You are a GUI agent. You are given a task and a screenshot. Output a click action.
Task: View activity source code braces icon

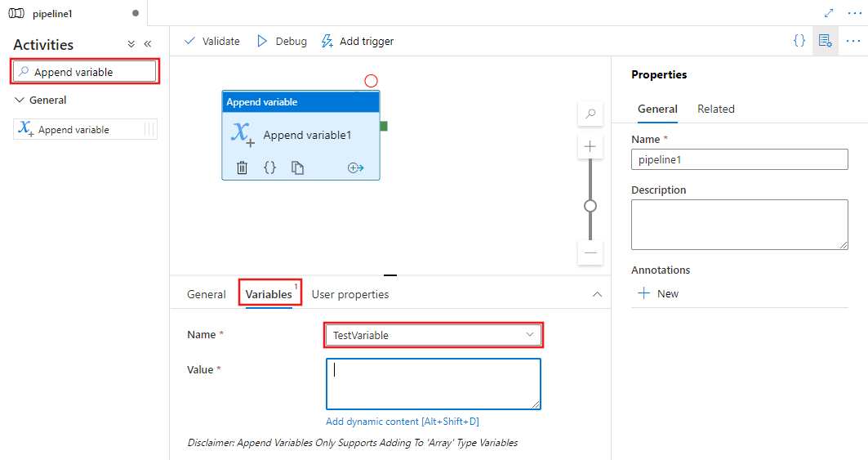pos(269,167)
